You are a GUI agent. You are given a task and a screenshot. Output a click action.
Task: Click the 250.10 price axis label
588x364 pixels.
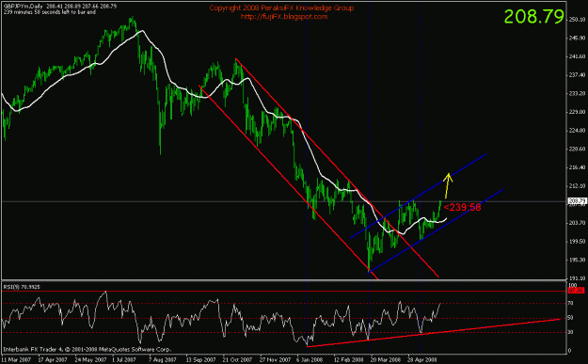click(577, 20)
